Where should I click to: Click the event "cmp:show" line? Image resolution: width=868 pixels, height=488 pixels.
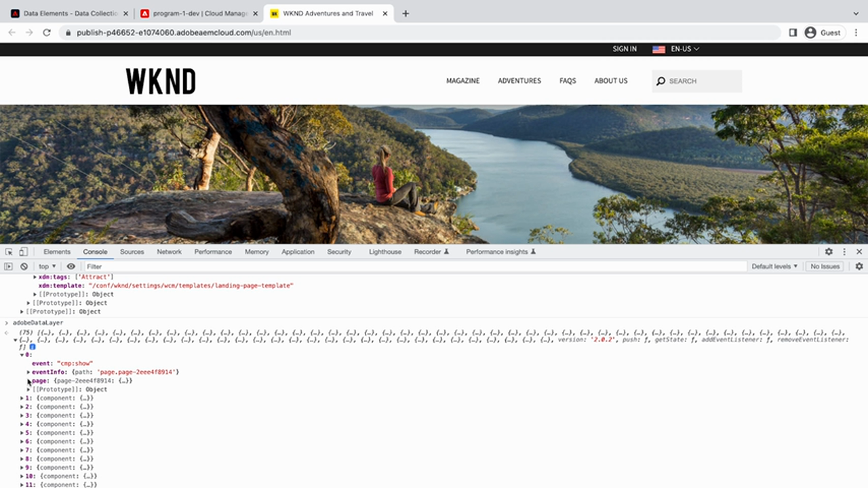[x=62, y=364]
